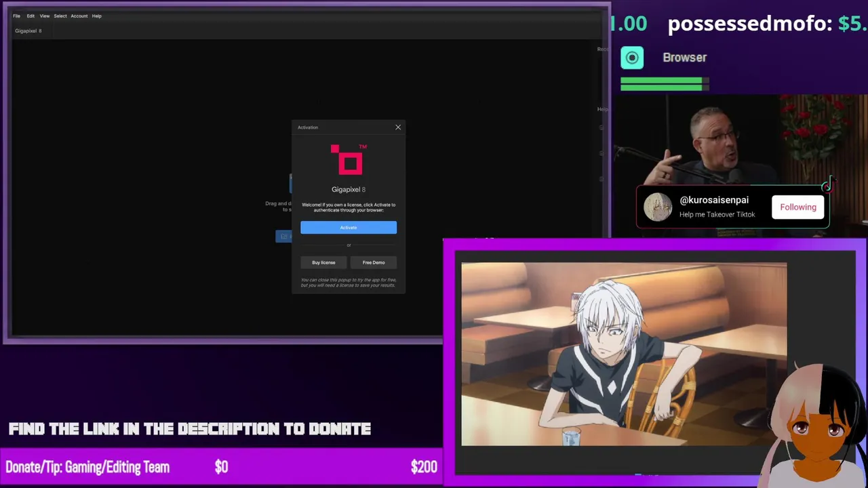Click the $200 donation goal value
The image size is (868, 488).
(424, 467)
